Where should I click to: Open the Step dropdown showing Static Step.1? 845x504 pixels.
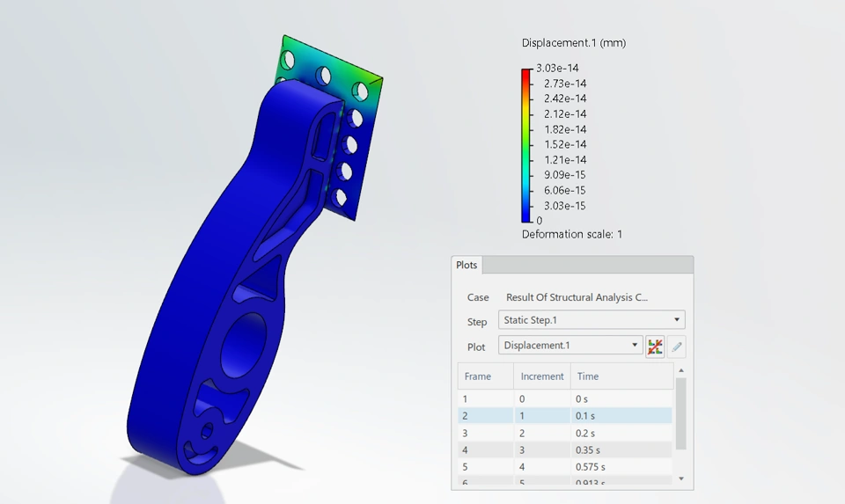coord(591,320)
